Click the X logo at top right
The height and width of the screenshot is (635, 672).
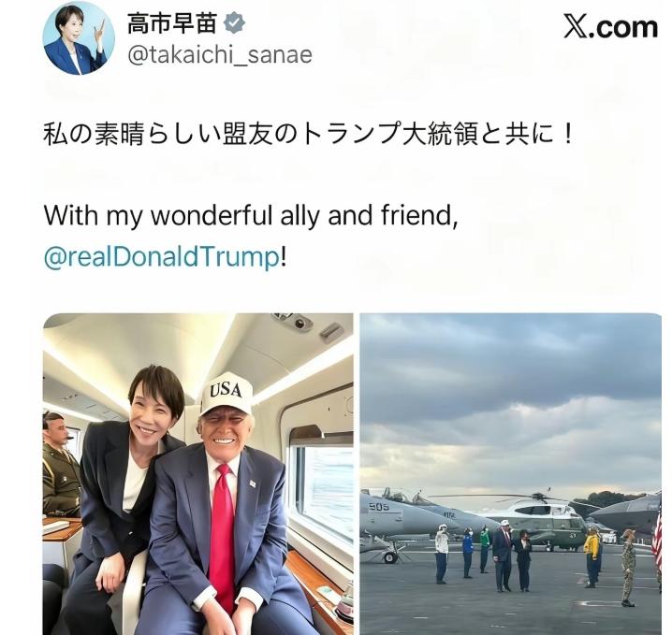[x=576, y=26]
